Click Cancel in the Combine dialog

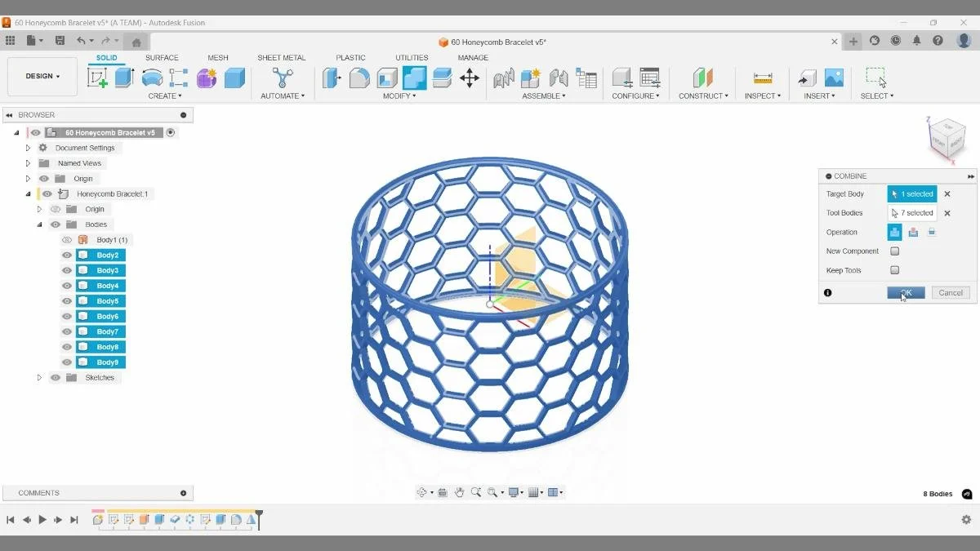coord(951,293)
